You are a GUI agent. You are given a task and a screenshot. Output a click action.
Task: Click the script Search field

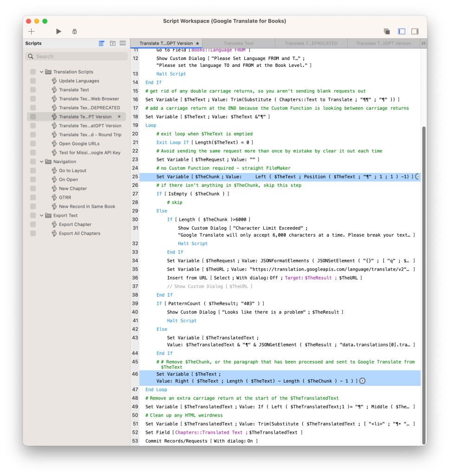click(77, 56)
